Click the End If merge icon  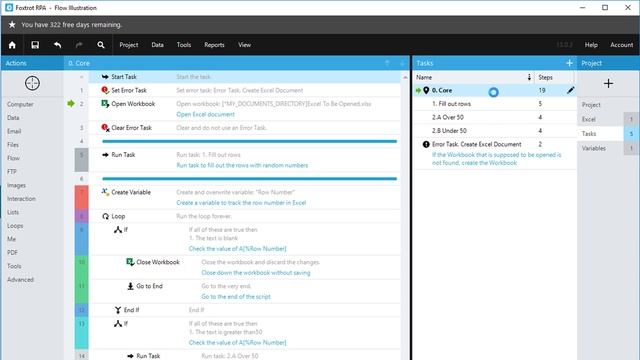tap(118, 310)
